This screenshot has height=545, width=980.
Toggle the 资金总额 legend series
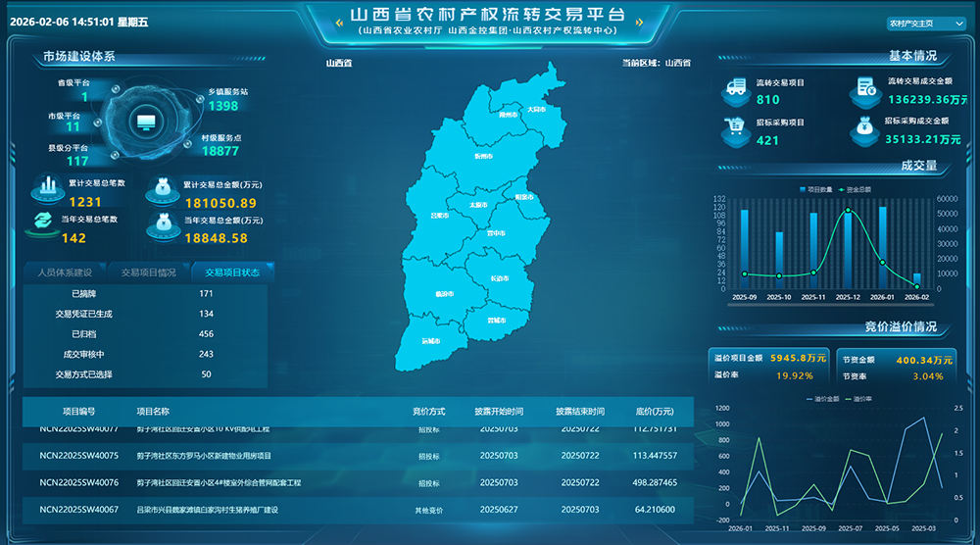(857, 188)
